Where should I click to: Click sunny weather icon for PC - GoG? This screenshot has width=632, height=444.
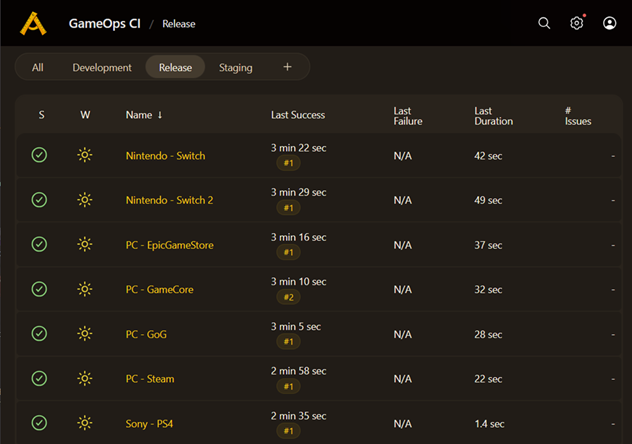(x=85, y=334)
